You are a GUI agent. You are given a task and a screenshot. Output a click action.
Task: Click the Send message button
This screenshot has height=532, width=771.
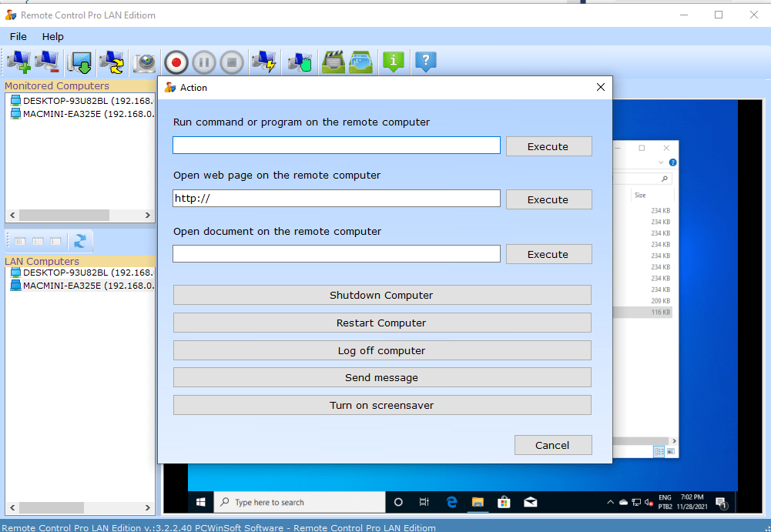(382, 377)
